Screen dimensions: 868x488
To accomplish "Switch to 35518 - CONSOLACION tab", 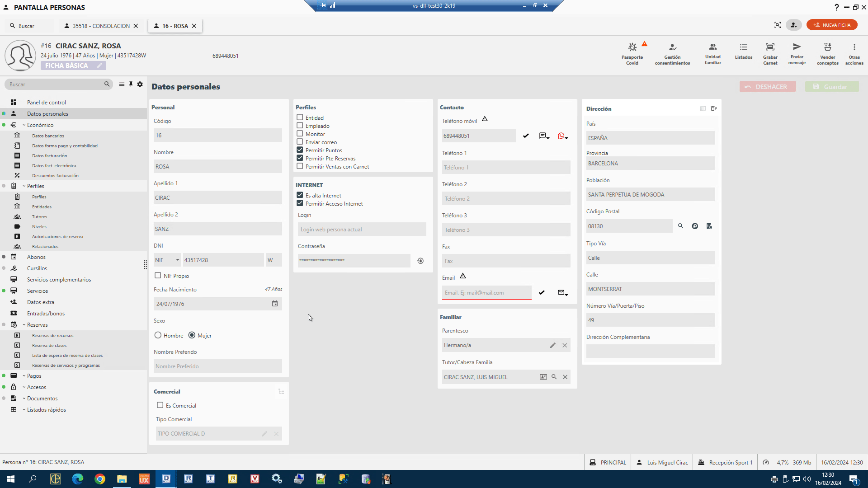I will (x=101, y=26).
